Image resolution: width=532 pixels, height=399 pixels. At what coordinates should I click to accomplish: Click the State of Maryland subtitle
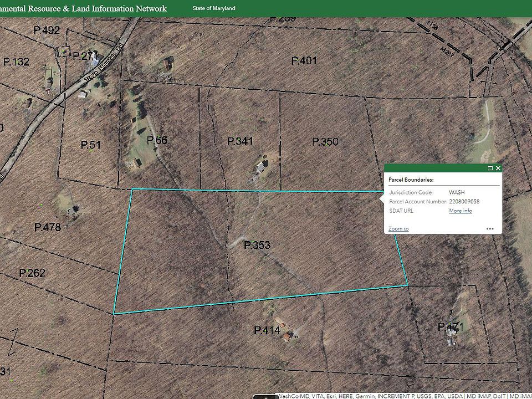[214, 9]
